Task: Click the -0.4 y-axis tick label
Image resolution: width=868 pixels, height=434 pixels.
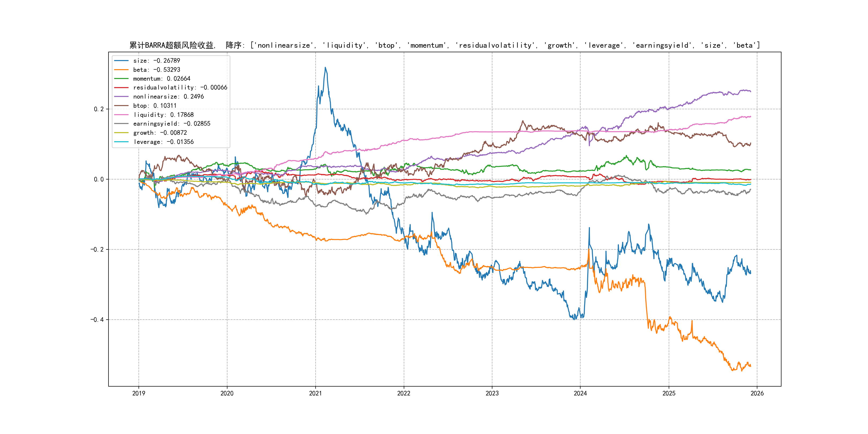Action: click(97, 320)
